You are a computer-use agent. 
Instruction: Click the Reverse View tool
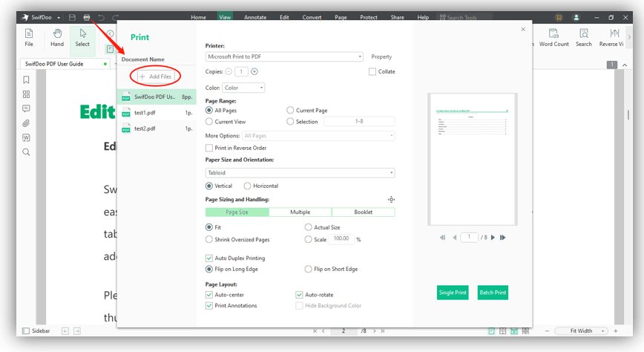(611, 38)
